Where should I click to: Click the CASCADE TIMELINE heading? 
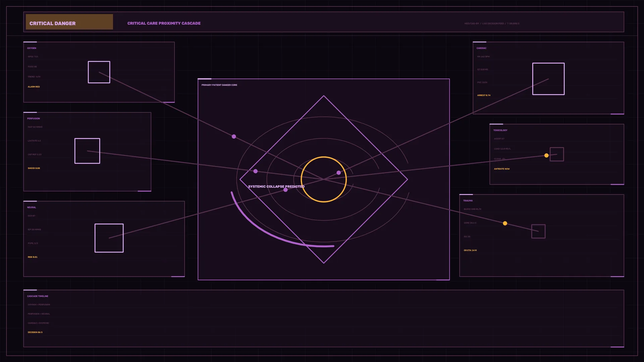38,296
